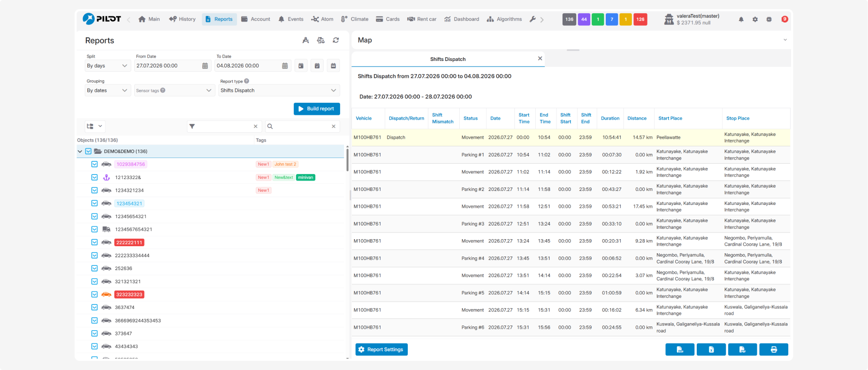Click the Build report button

pyautogui.click(x=317, y=109)
